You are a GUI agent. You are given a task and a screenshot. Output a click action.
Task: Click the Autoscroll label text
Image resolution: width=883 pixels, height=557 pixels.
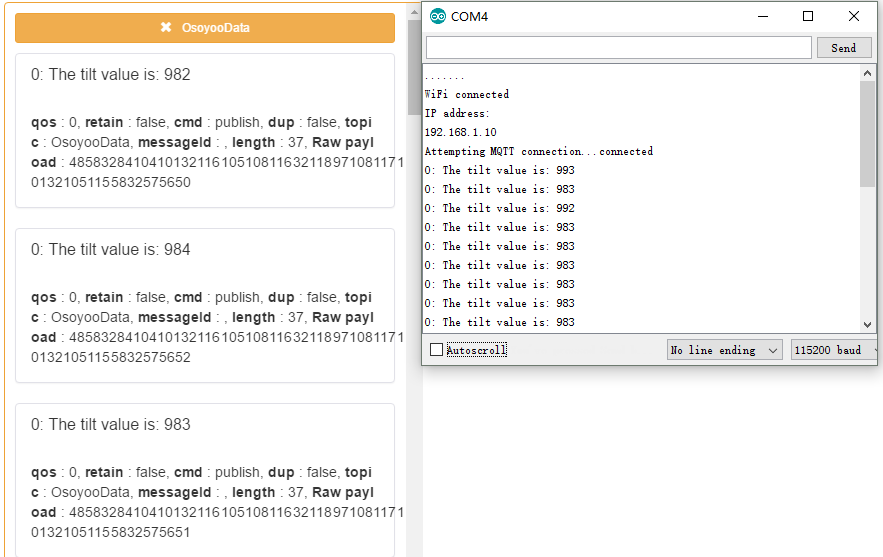tap(476, 350)
